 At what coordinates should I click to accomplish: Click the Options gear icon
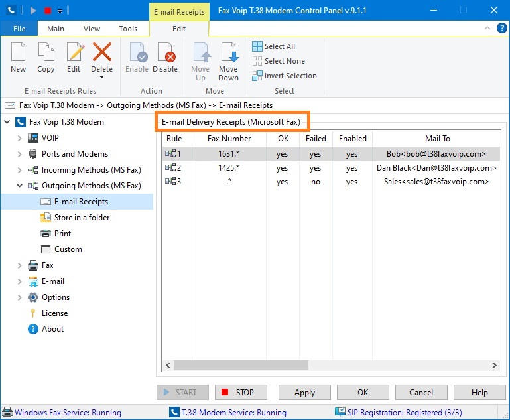[x=33, y=297]
